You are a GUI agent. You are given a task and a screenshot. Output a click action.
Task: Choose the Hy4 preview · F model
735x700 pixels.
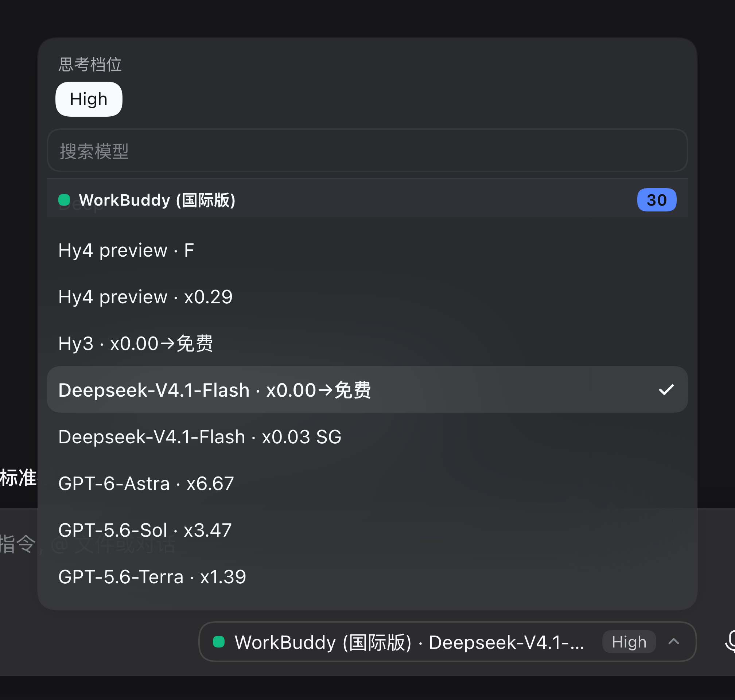367,250
